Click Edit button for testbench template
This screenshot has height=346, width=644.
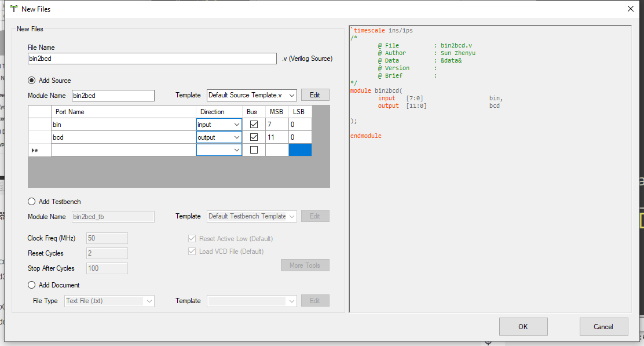click(315, 216)
